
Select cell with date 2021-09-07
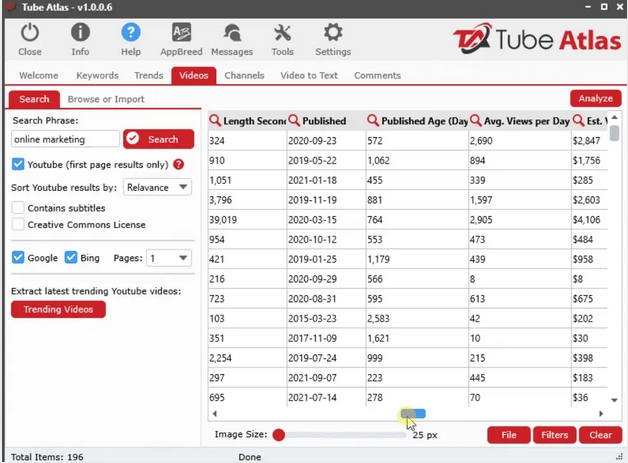(326, 378)
